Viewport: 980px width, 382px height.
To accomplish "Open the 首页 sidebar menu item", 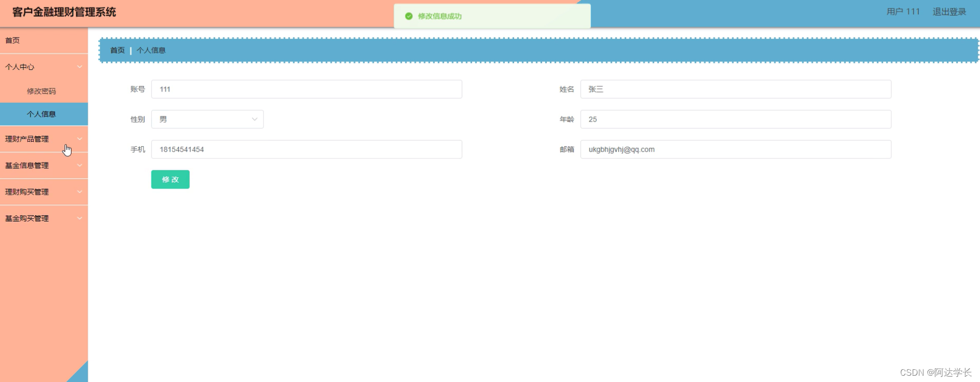I will (44, 41).
